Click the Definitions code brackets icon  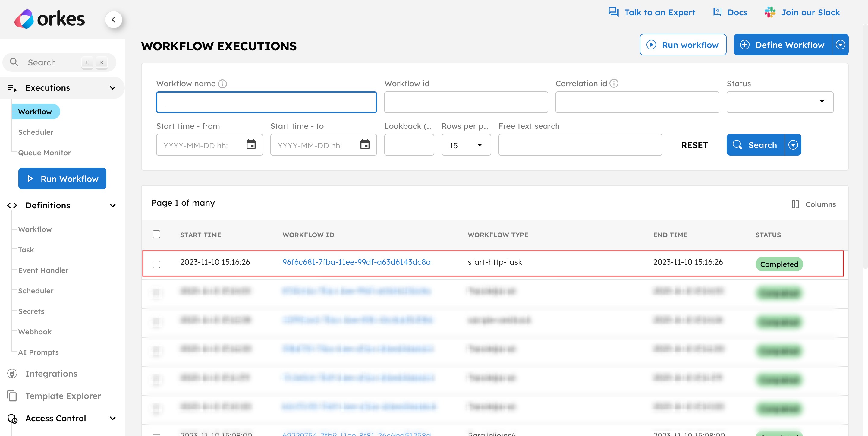tap(12, 205)
